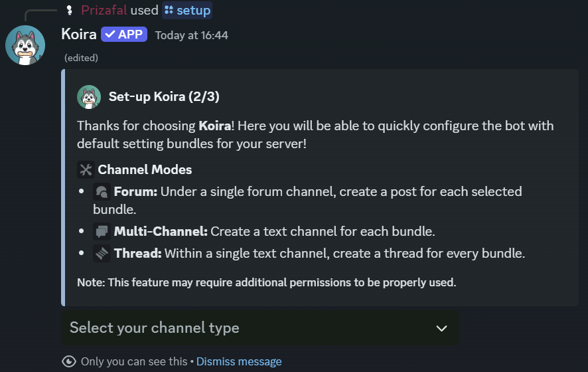The image size is (588, 372).
Task: Click the Thread mode icon
Action: pyautogui.click(x=102, y=253)
